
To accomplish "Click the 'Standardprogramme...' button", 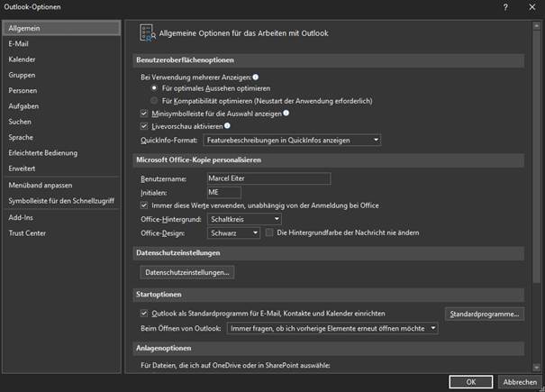I will pos(485,315).
